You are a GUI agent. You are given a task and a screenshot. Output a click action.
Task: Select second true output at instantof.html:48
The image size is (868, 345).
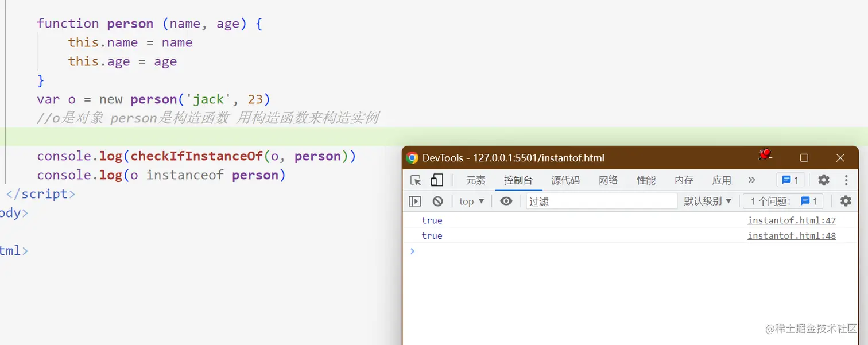coord(432,236)
